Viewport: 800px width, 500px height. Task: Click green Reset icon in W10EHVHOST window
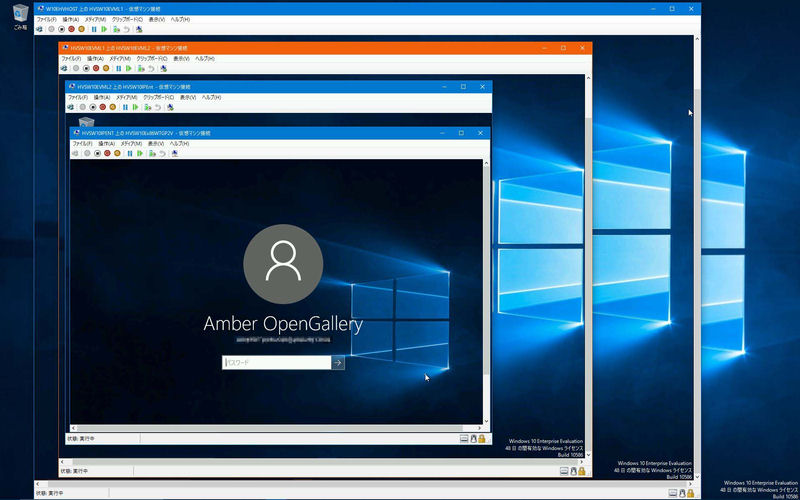104,29
